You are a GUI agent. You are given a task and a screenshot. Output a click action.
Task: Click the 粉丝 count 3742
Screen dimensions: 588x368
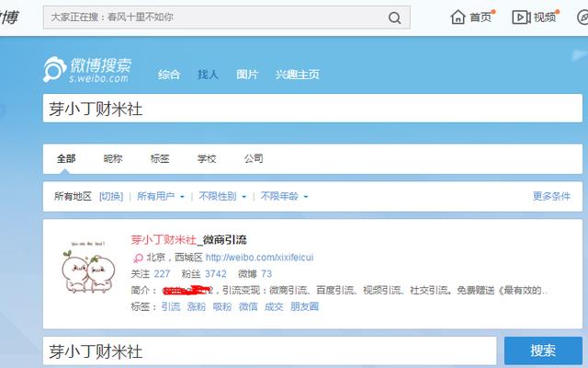point(215,274)
